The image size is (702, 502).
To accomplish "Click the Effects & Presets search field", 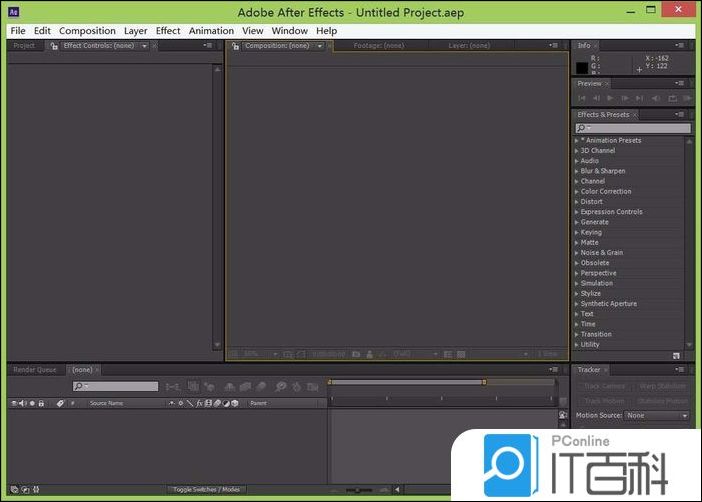I will tap(633, 128).
